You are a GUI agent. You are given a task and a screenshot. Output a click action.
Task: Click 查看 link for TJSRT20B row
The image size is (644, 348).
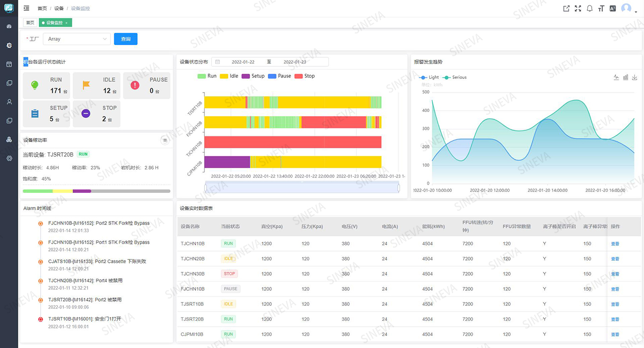pyautogui.click(x=615, y=319)
